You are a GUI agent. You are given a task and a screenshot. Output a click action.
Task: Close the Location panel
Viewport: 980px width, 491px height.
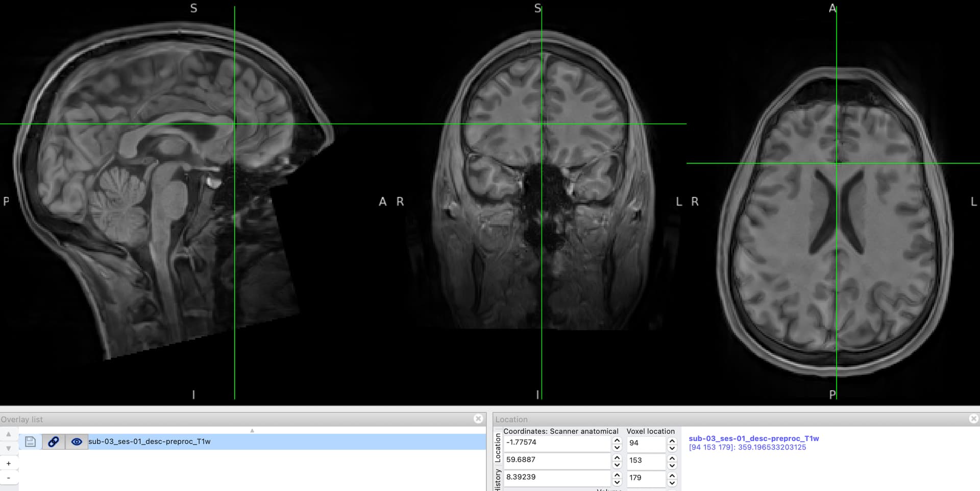point(973,419)
